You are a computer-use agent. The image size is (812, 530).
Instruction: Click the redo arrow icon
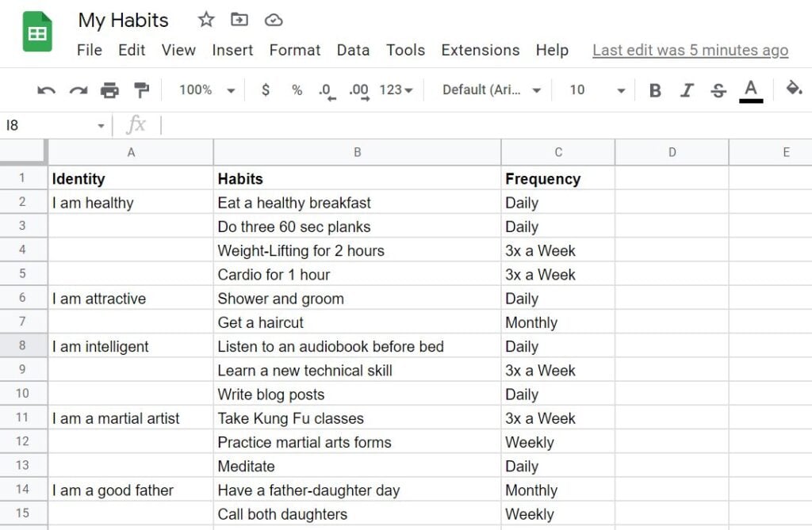78,90
